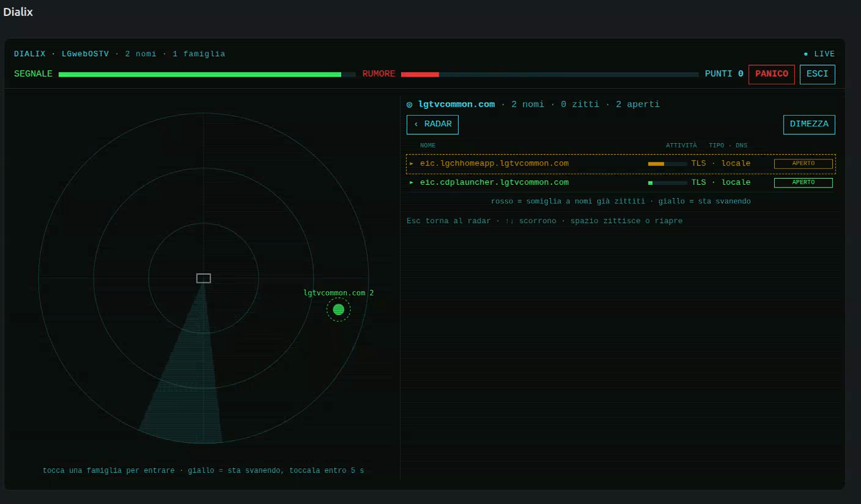Screen dimensions: 861x504
Task: Click the activity bar of eic.cdplauncher row
Action: (x=667, y=183)
